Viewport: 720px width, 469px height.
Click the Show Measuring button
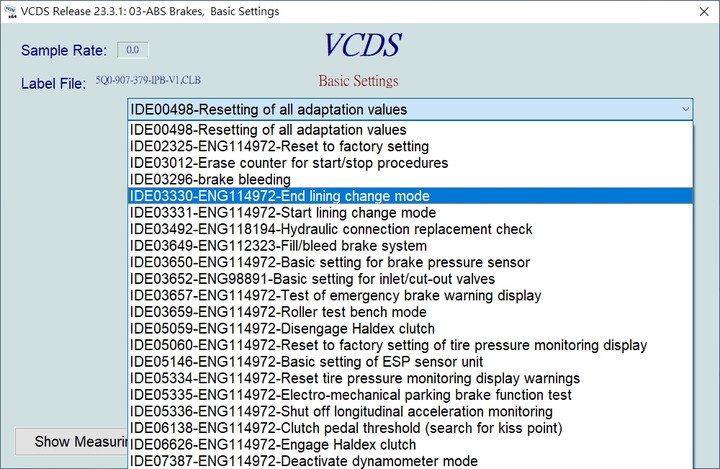(x=72, y=441)
